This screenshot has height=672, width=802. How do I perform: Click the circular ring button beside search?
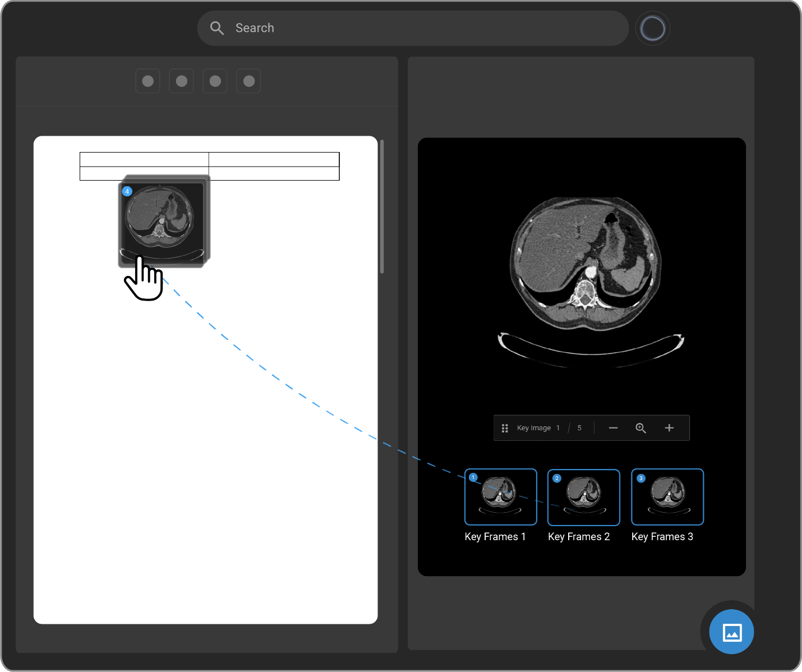pyautogui.click(x=652, y=28)
